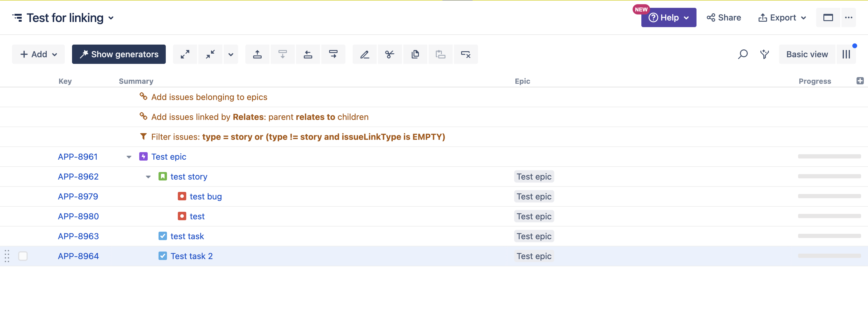
Task: Click the collapse all rows icon
Action: (210, 54)
